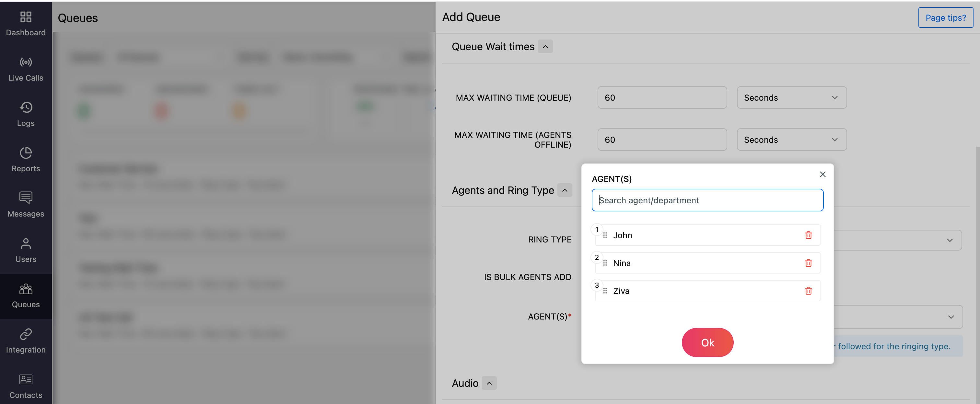Screen dimensions: 980x404
Task: Click the trash icon beside Ziva
Action: [x=808, y=291]
